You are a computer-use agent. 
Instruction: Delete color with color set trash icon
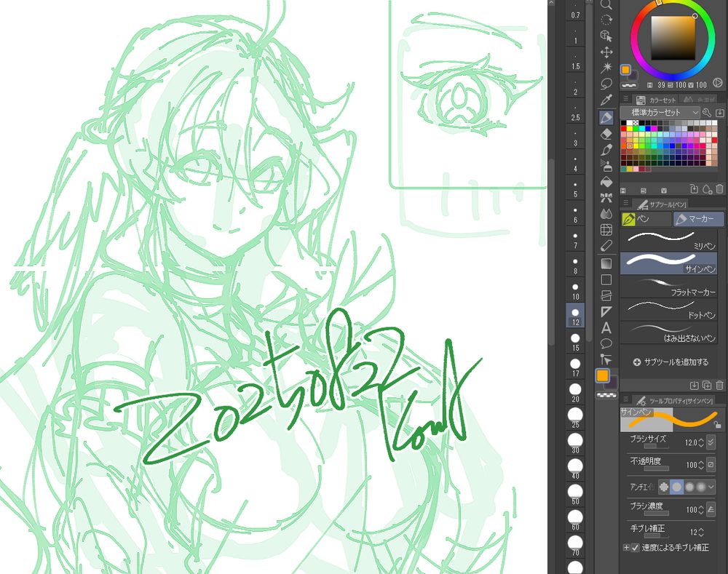click(720, 189)
